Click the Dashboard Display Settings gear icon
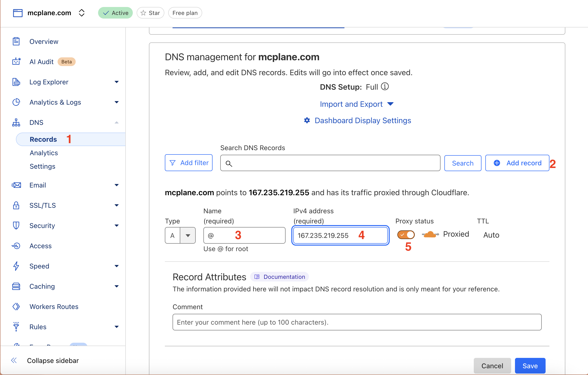 (x=307, y=120)
